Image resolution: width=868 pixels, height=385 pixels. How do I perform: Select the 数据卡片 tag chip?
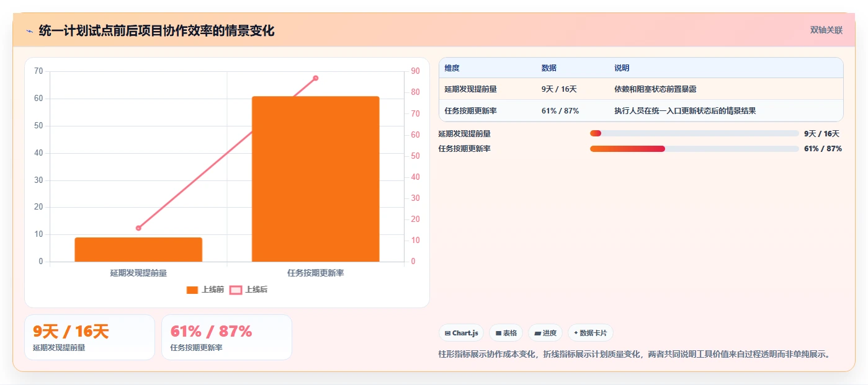pyautogui.click(x=590, y=333)
